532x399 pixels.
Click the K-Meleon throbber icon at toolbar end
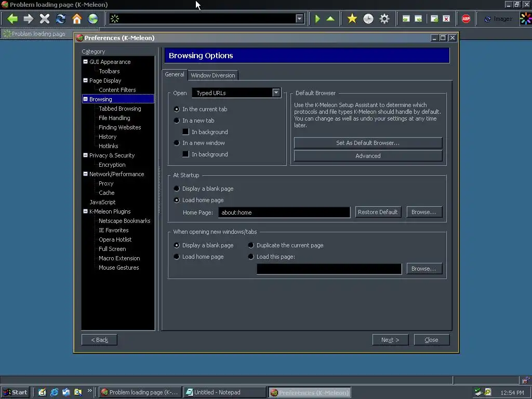[526, 18]
